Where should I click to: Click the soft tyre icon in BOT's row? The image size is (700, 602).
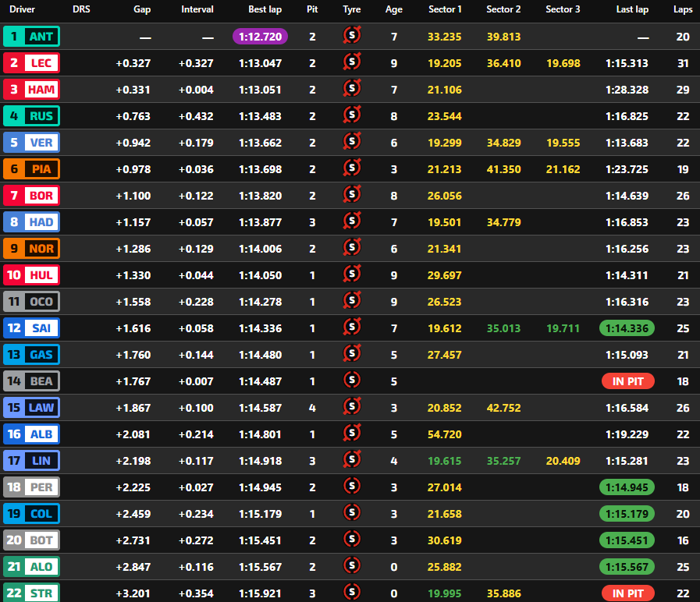tap(352, 539)
